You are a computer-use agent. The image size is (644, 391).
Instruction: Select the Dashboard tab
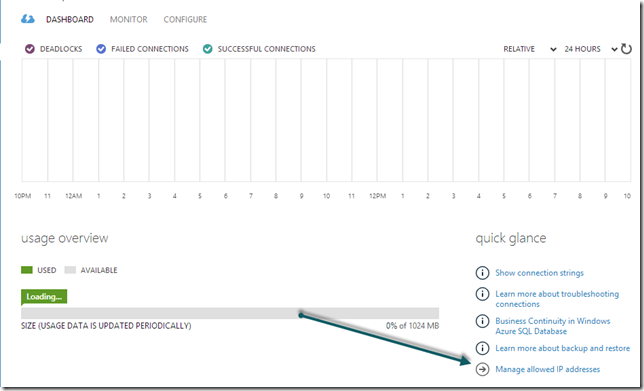pyautogui.click(x=70, y=19)
